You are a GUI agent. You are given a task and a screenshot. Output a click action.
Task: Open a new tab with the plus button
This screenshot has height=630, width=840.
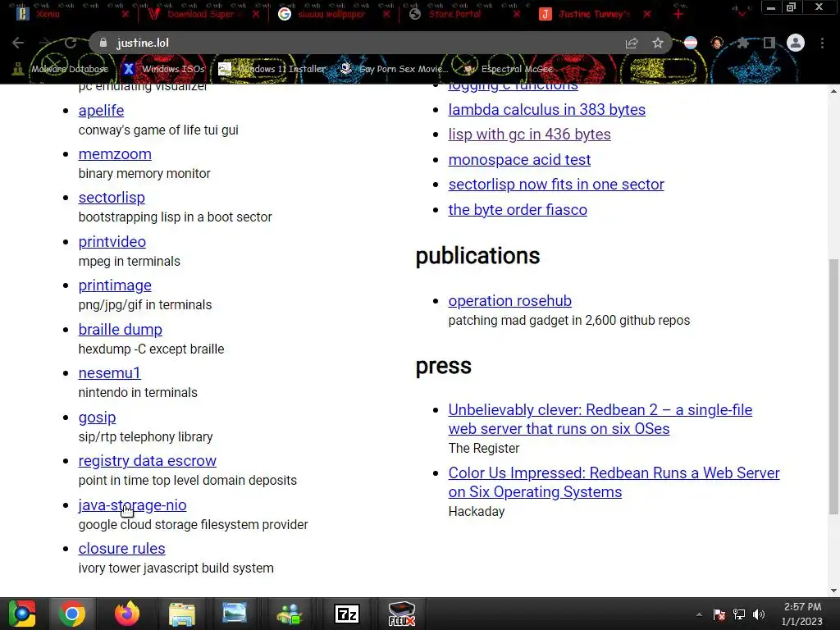[678, 14]
